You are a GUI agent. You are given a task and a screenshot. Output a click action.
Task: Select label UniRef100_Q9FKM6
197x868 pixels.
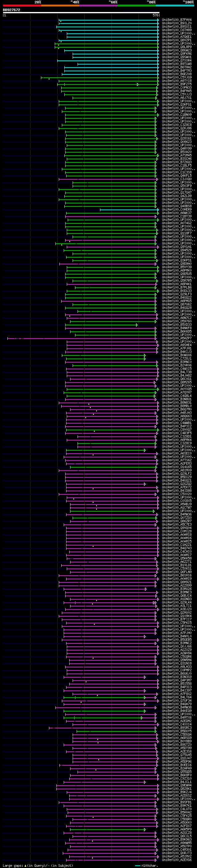(177, 54)
